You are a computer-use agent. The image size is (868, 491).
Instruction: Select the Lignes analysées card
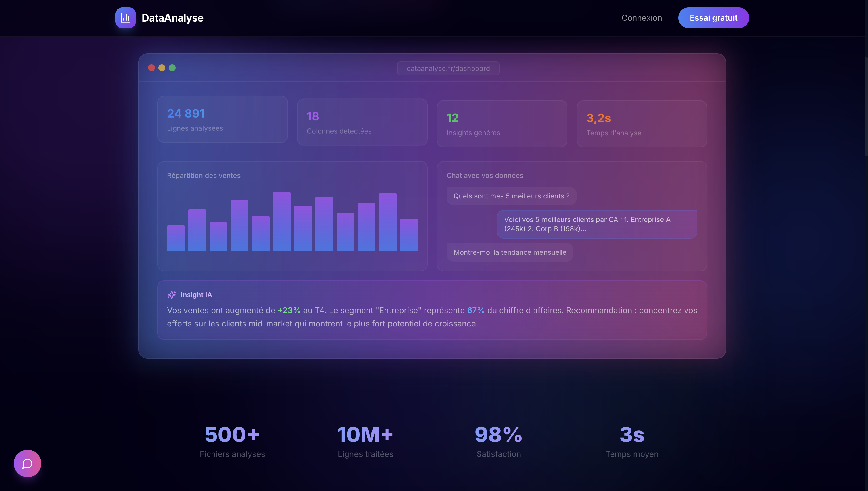coord(222,120)
